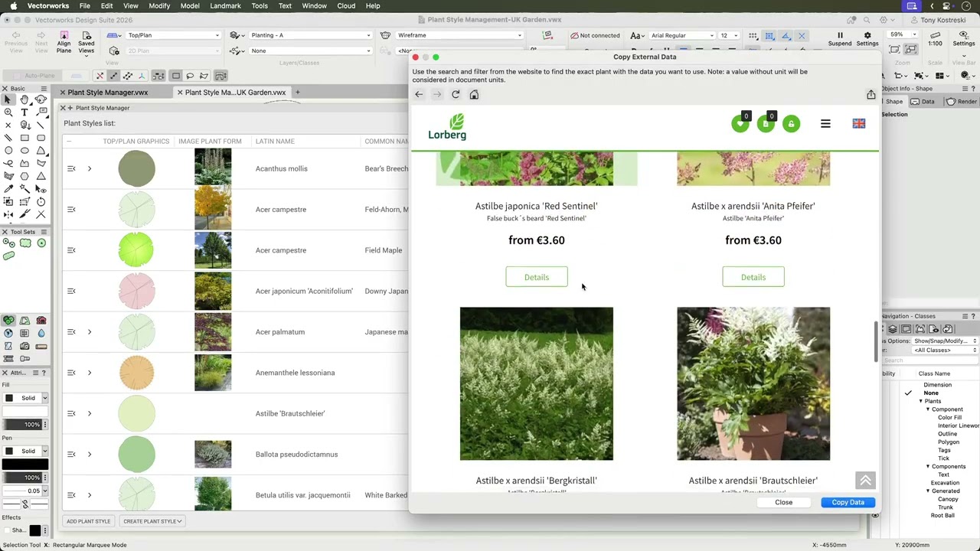Toggle the Shadow effects checkbox
This screenshot has width=980, height=551.
(6, 530)
